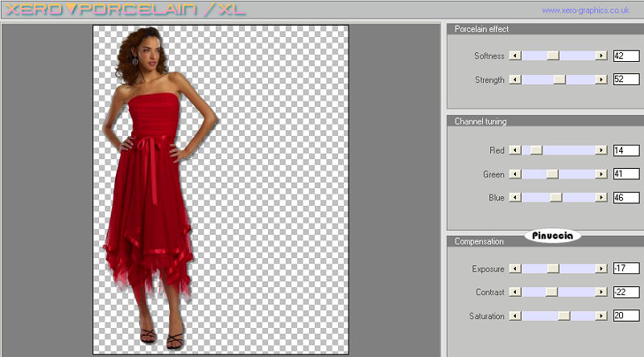Focus the Green value field showing 41
644x357 pixels.
(626, 174)
